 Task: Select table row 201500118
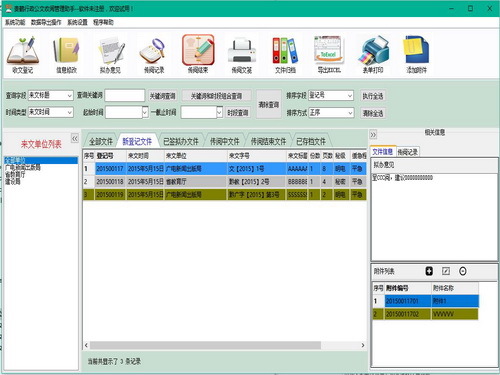tap(225, 182)
